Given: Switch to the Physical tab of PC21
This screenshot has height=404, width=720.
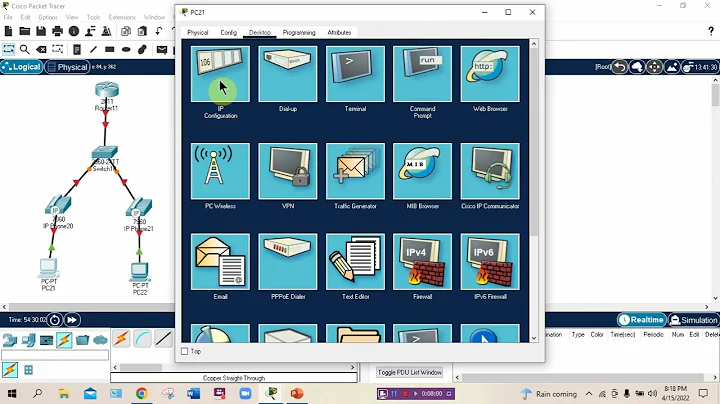Looking at the screenshot, I should (x=197, y=33).
